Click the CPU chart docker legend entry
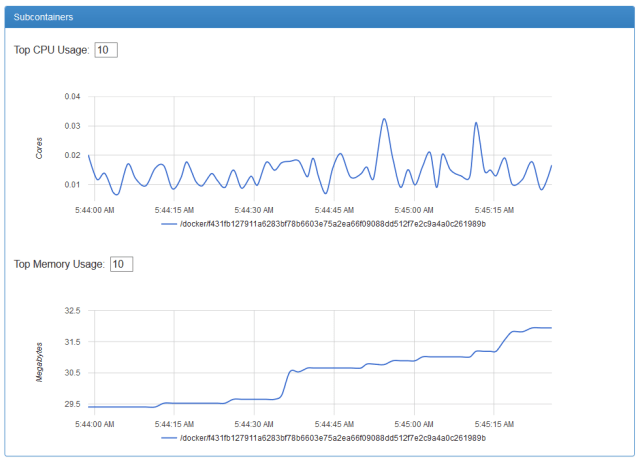 [333, 224]
